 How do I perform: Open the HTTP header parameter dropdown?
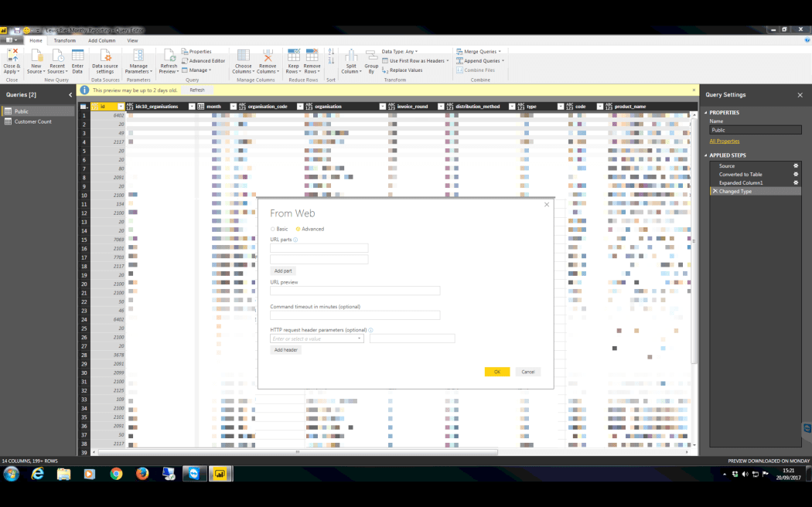[360, 338]
